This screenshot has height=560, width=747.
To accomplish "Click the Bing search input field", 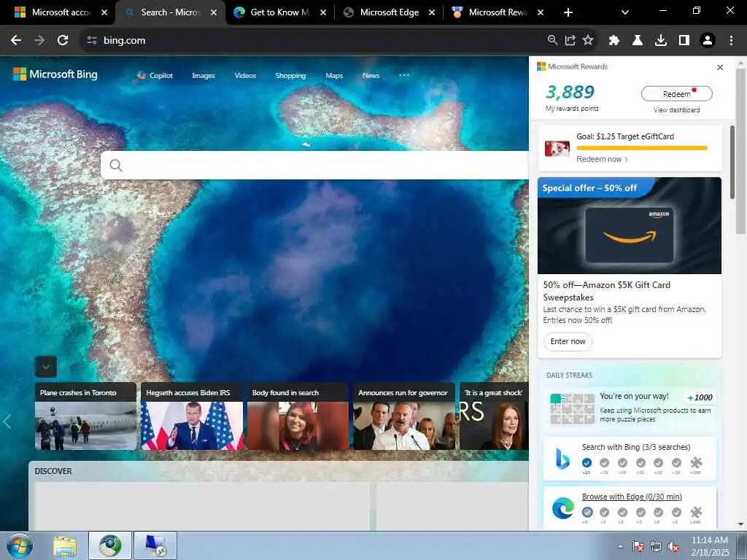I will click(x=314, y=166).
